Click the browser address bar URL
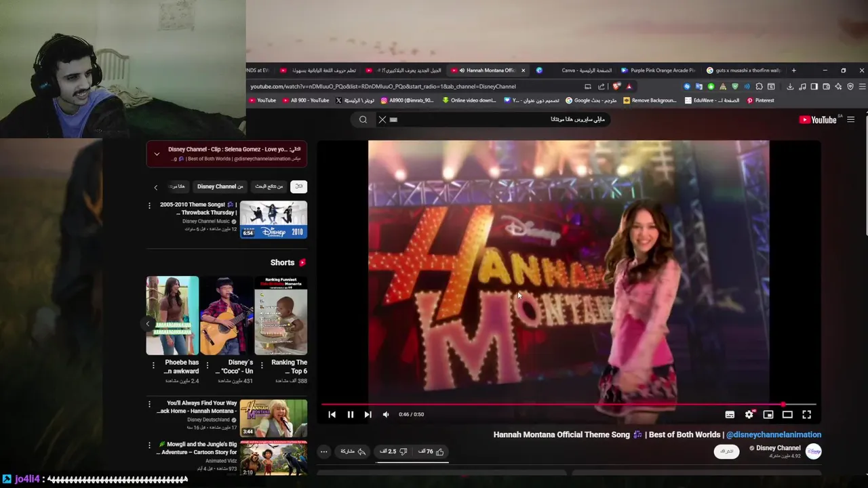 coord(382,86)
